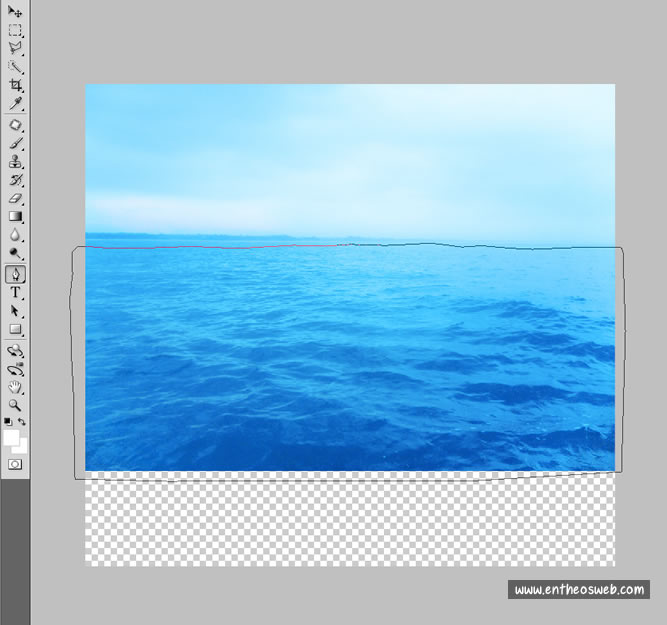Choose the Polygonal Lasso tool
Screen dimensions: 667x625
tap(15, 48)
